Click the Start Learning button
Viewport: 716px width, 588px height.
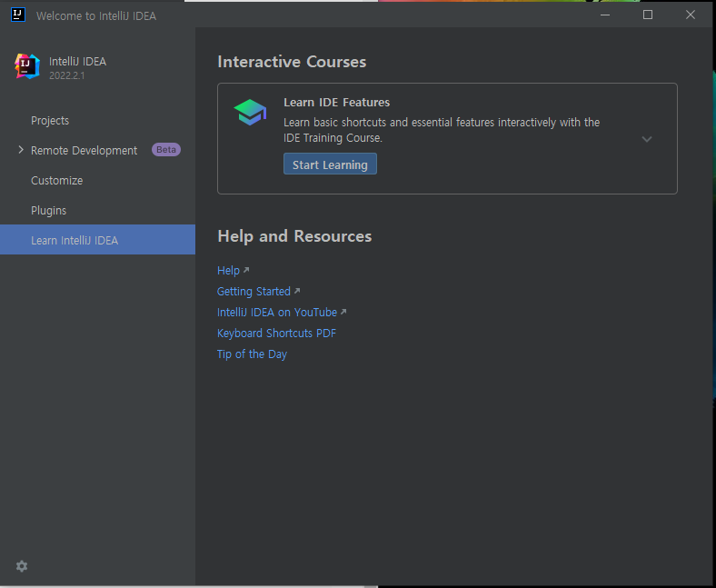[x=330, y=164]
